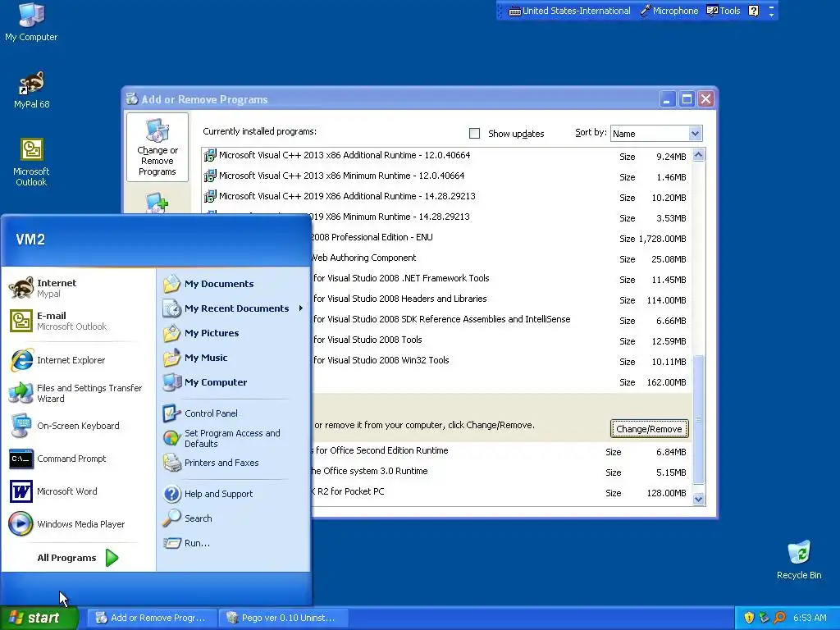Screen dimensions: 840x630
Task: Open My Computer desktop icon
Action: (31, 22)
